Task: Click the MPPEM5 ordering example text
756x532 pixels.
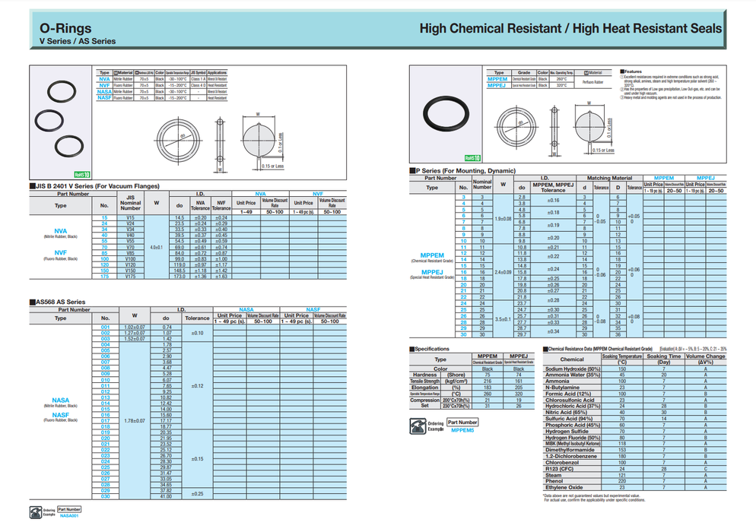Action: tap(461, 430)
